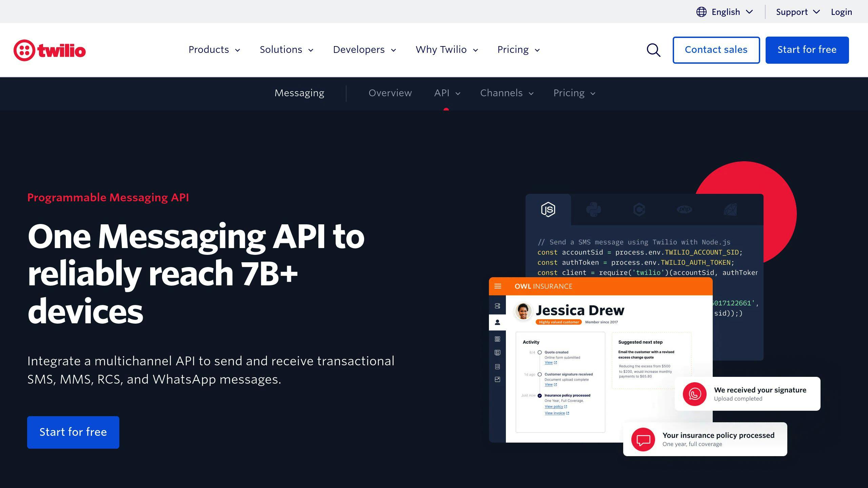Click the 'Start for free' button

click(x=807, y=50)
